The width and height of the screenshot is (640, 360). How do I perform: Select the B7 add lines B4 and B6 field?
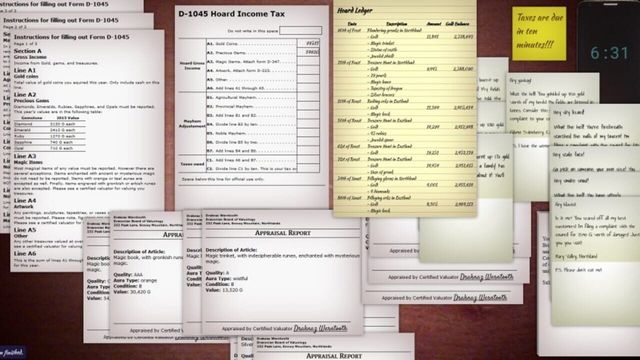308,151
